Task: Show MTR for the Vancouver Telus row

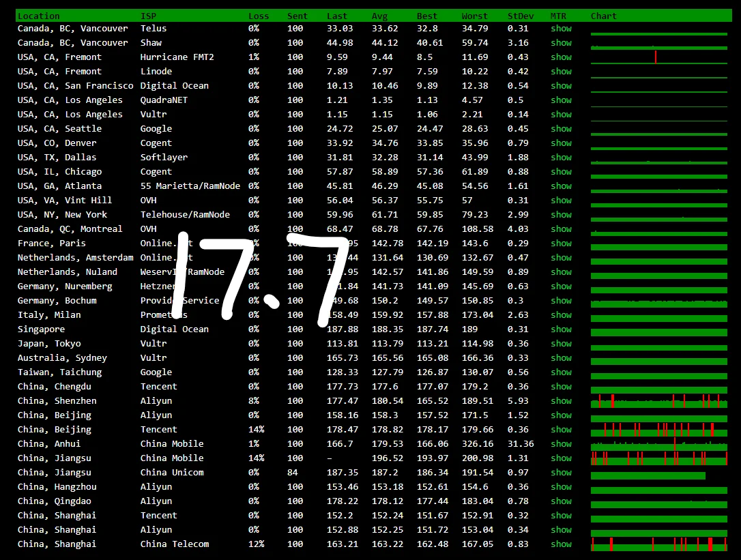Action: click(561, 29)
